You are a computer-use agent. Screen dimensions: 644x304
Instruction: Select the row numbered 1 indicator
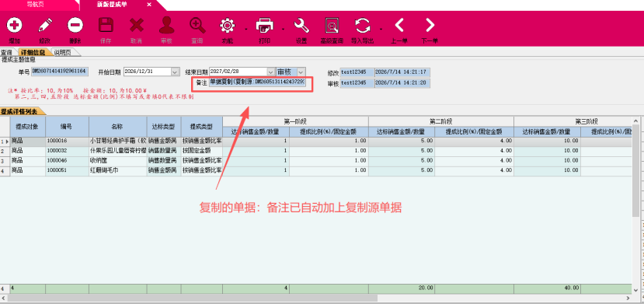5,142
